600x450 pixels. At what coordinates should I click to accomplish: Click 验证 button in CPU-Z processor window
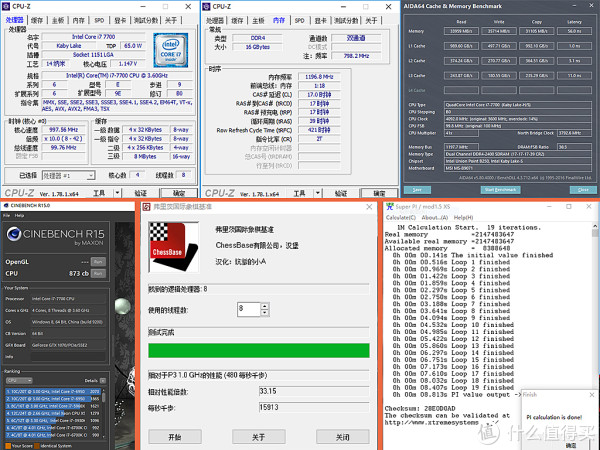tap(140, 193)
